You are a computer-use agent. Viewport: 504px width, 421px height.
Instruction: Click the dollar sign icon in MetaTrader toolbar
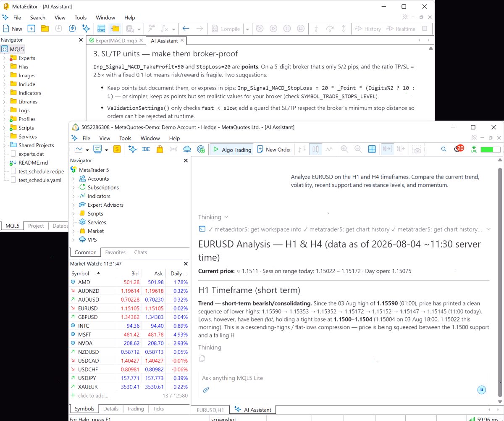click(117, 149)
